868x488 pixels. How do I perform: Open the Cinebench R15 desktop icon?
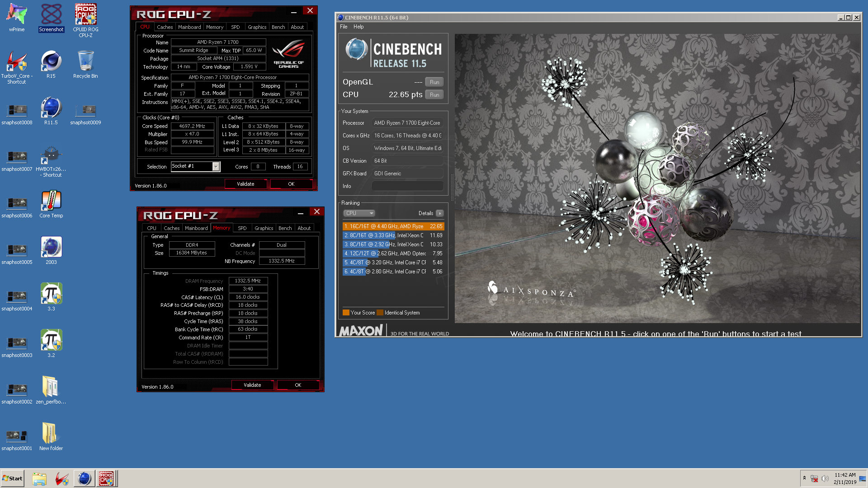(51, 64)
